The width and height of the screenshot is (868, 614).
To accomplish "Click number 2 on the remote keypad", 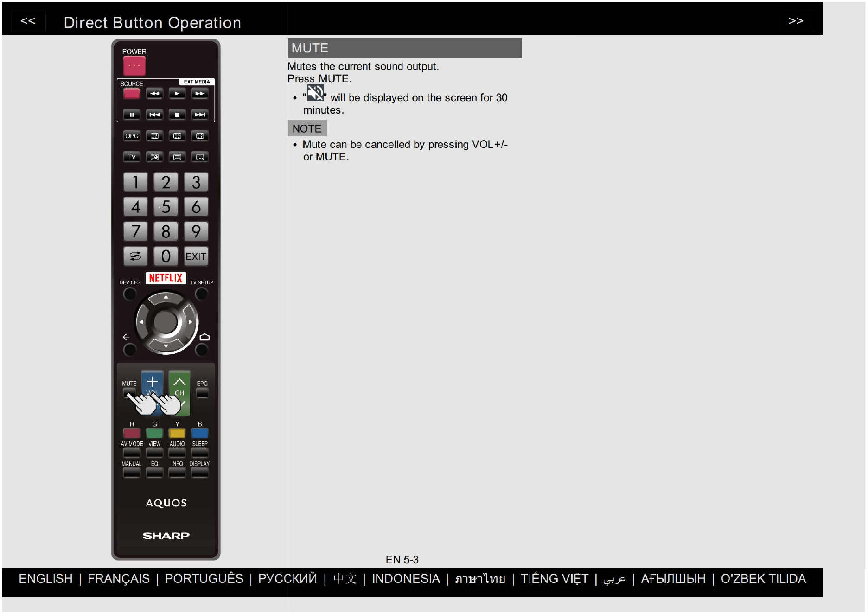I will 166,182.
